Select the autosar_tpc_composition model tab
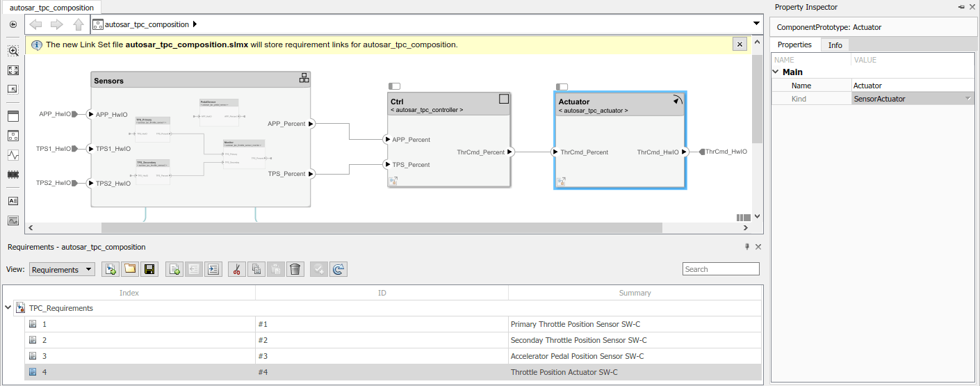The height and width of the screenshot is (386, 980). click(x=51, y=8)
